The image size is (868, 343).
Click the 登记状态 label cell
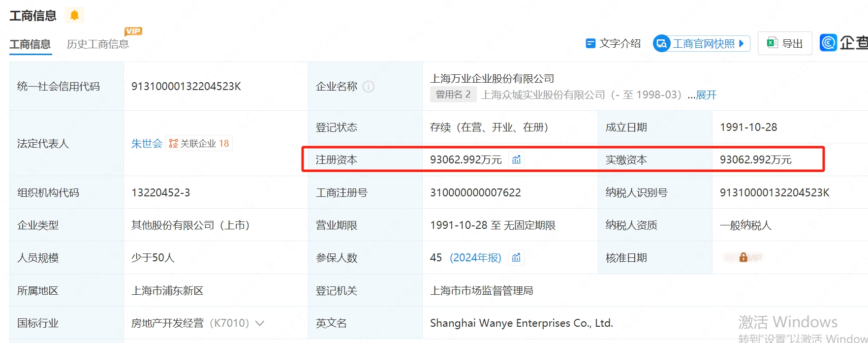[x=365, y=127]
